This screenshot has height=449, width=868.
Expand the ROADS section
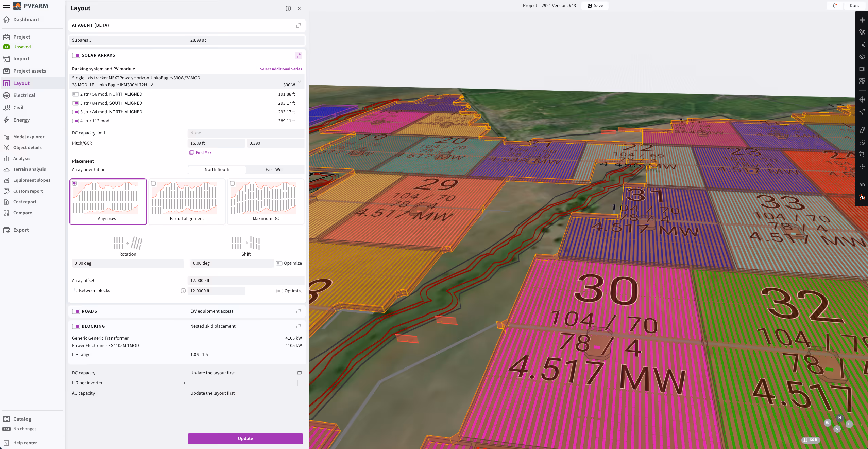[299, 311]
